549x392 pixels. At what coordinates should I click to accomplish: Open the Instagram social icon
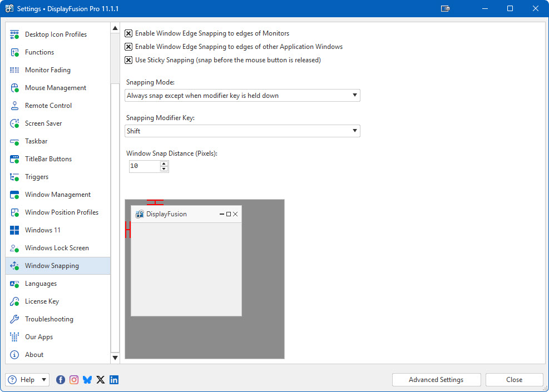(74, 380)
